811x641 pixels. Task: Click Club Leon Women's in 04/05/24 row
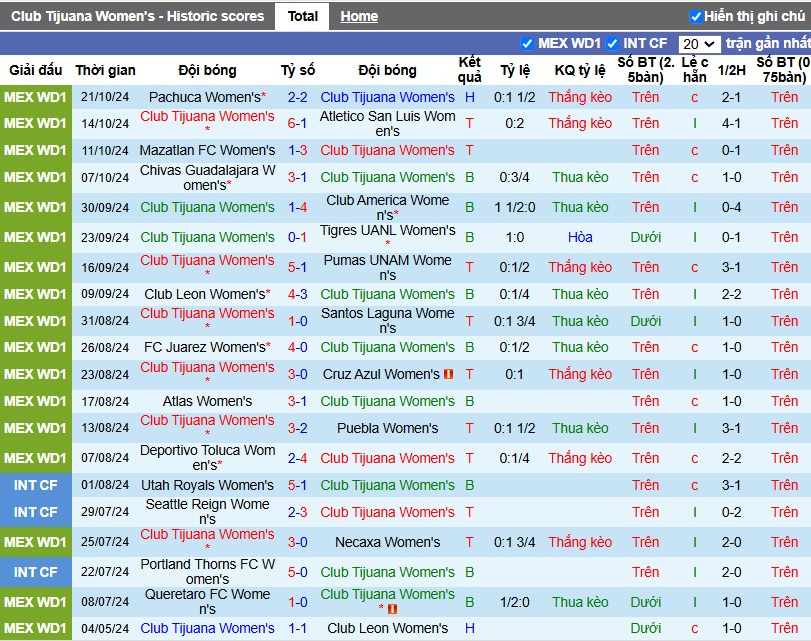[387, 628]
